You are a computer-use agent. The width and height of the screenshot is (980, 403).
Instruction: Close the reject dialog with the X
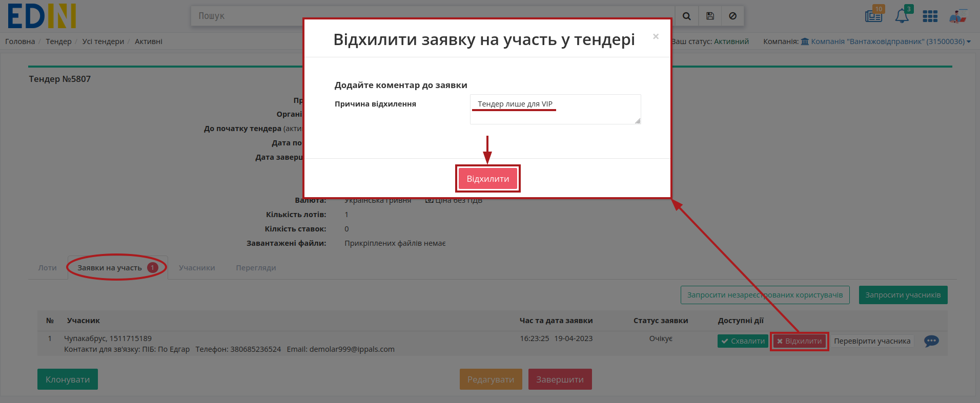pos(656,36)
